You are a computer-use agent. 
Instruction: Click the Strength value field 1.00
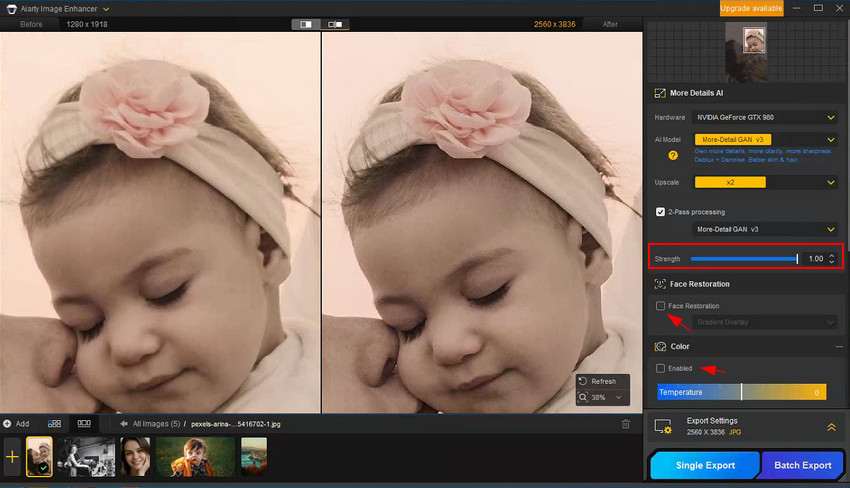815,259
